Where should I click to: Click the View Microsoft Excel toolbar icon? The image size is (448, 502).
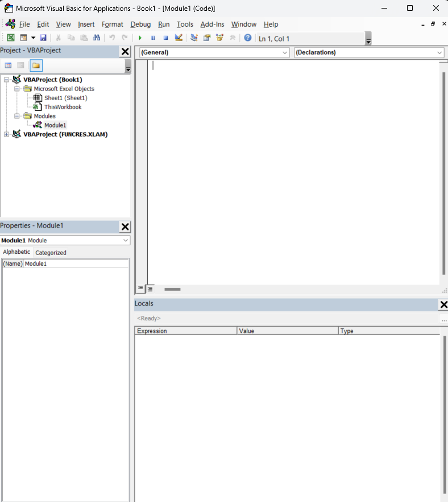pyautogui.click(x=11, y=38)
